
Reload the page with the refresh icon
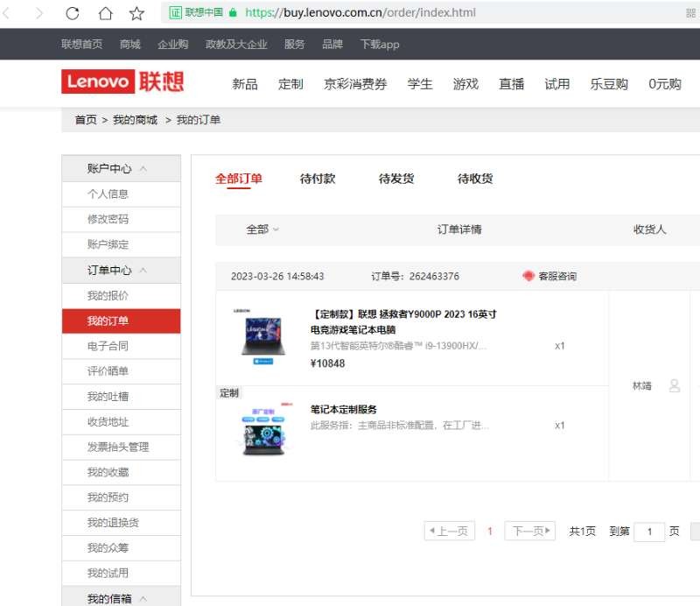click(x=73, y=13)
